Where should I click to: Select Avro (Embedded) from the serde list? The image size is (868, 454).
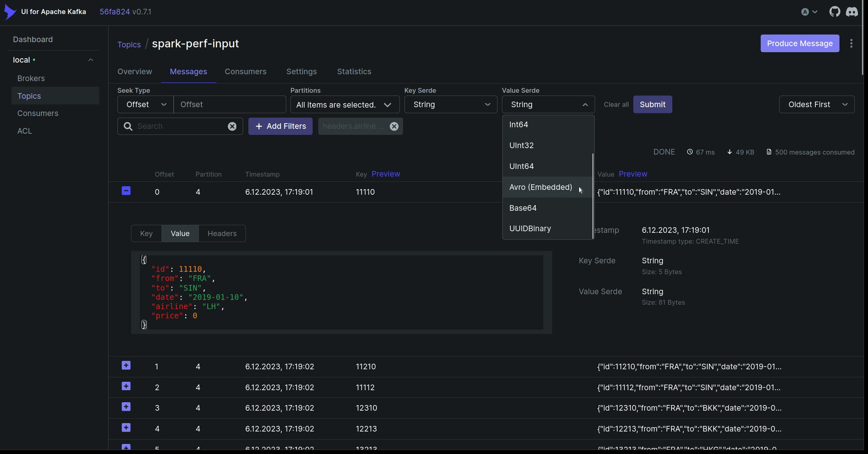[540, 187]
